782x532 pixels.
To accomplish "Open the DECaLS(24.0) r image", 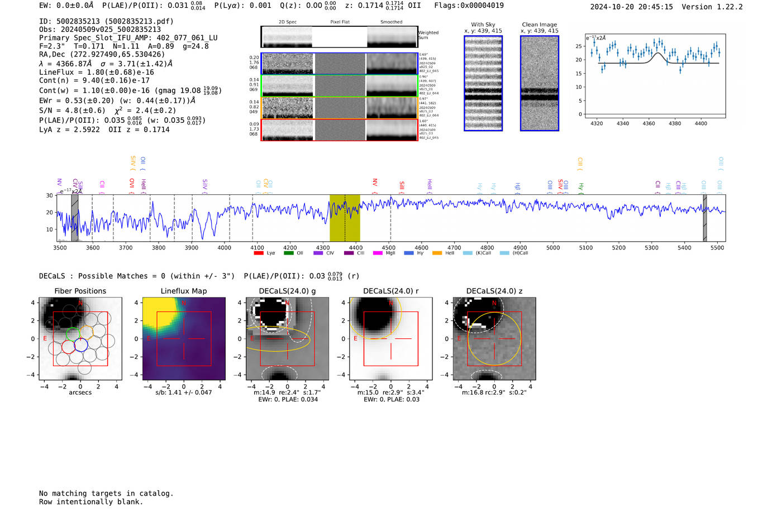I will [x=391, y=339].
